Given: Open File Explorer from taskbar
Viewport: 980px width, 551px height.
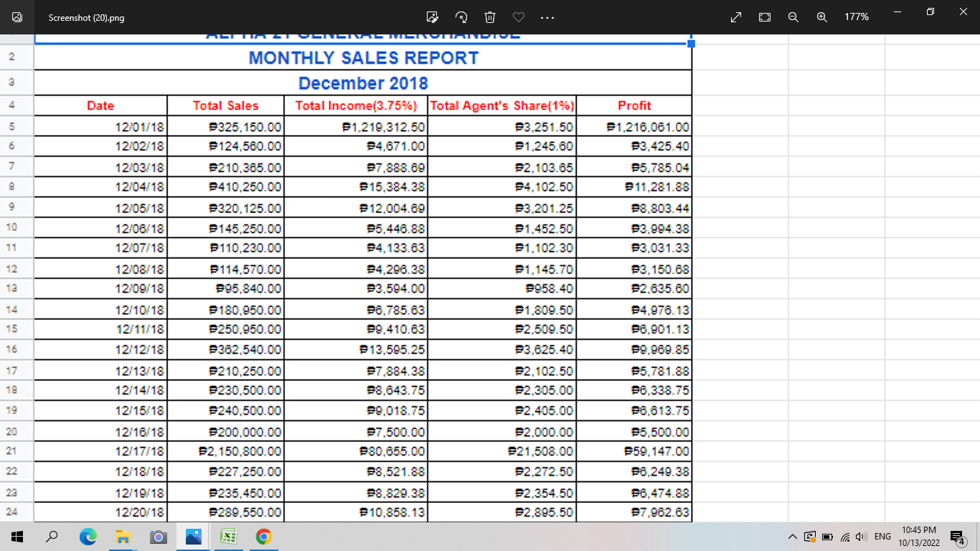Looking at the screenshot, I should 123,537.
